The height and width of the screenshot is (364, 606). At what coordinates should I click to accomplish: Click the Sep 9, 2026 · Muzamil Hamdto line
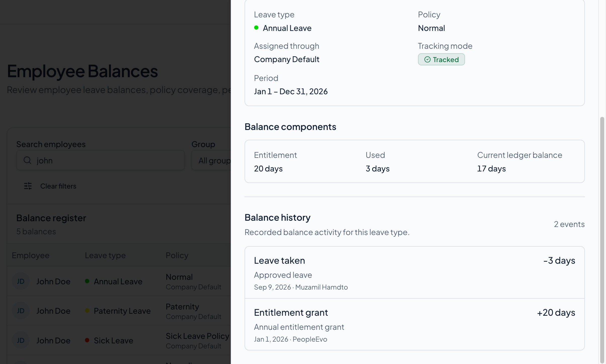(x=301, y=287)
